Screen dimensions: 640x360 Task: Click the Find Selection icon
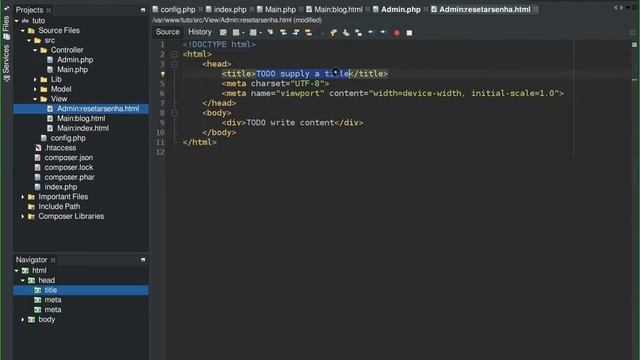pos(271,32)
